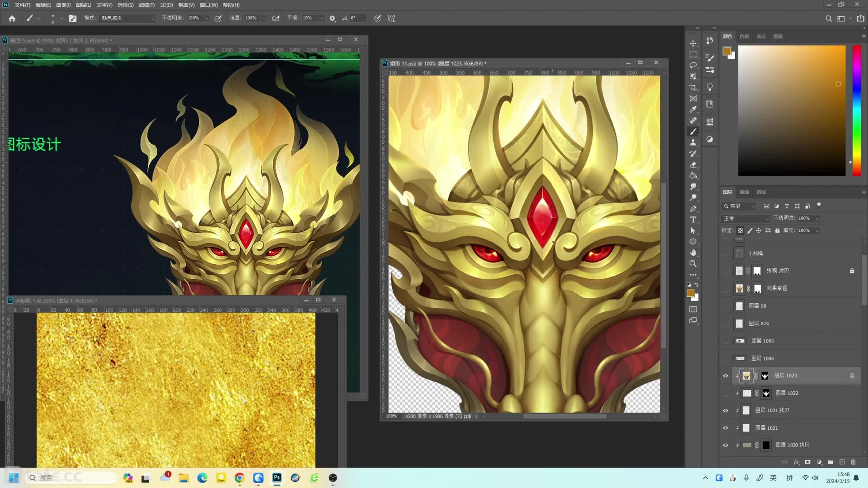Select the Eraser tool

tap(693, 165)
